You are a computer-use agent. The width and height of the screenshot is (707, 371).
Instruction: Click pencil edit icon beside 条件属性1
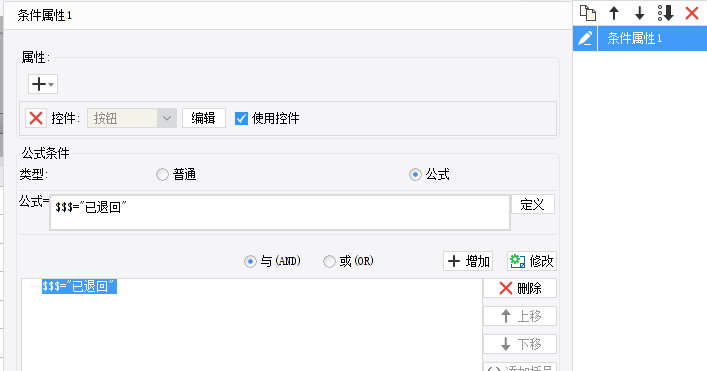pos(585,38)
